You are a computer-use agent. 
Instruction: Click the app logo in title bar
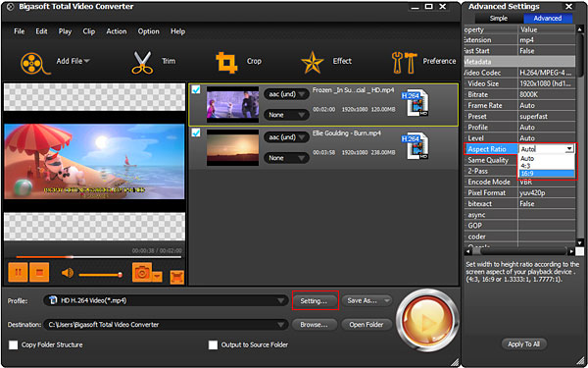pyautogui.click(x=10, y=7)
